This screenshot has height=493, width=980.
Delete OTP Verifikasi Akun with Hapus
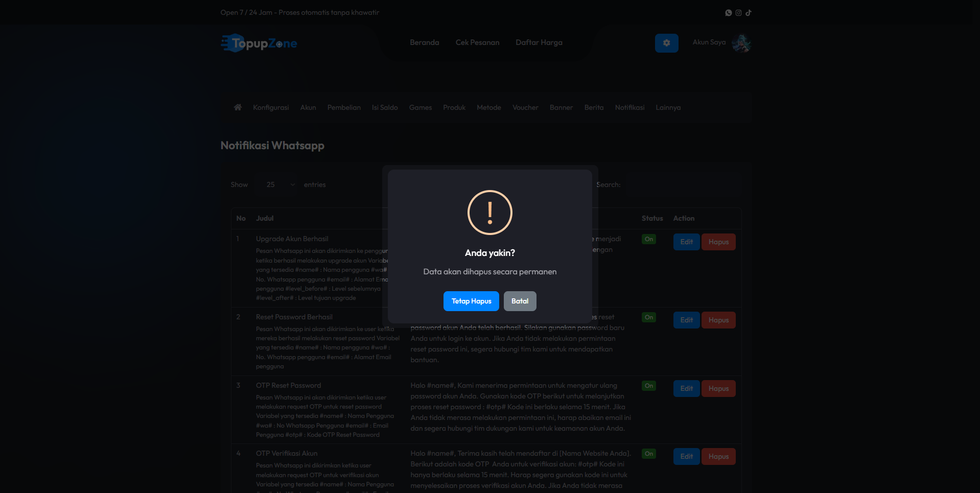(x=718, y=457)
